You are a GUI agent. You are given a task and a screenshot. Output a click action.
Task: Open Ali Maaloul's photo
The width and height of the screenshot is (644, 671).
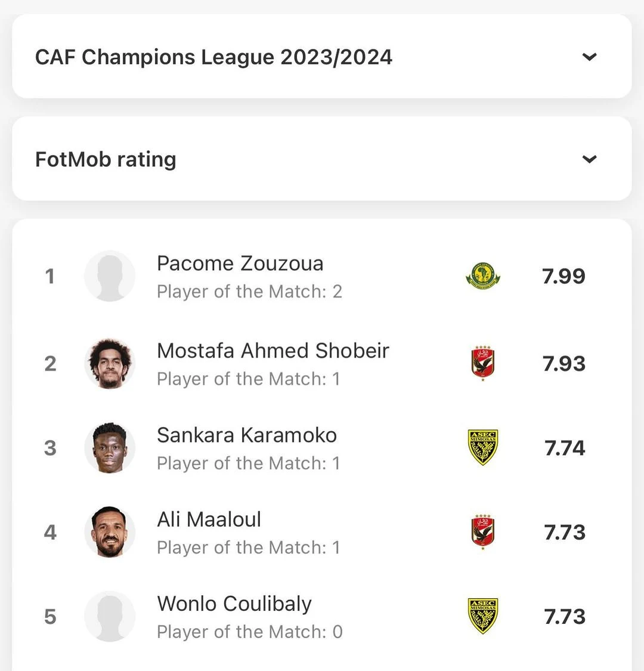110,532
